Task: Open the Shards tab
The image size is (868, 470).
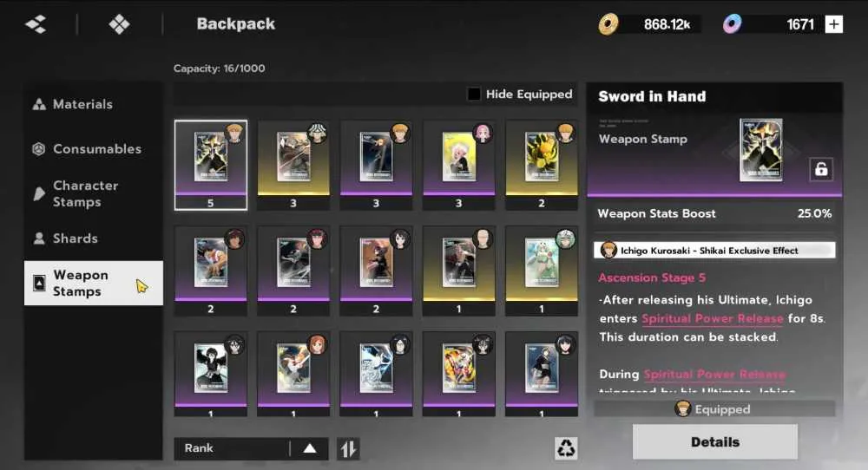Action: 94,238
